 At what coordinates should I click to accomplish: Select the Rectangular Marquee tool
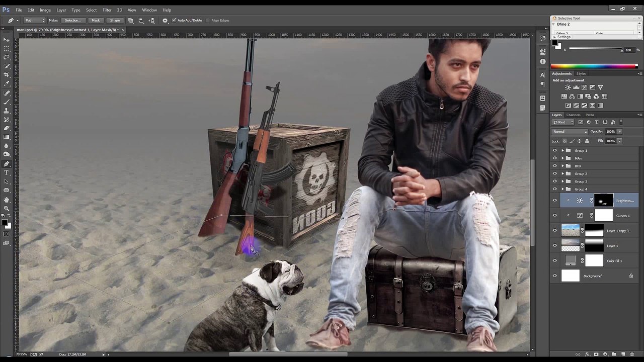[x=7, y=48]
